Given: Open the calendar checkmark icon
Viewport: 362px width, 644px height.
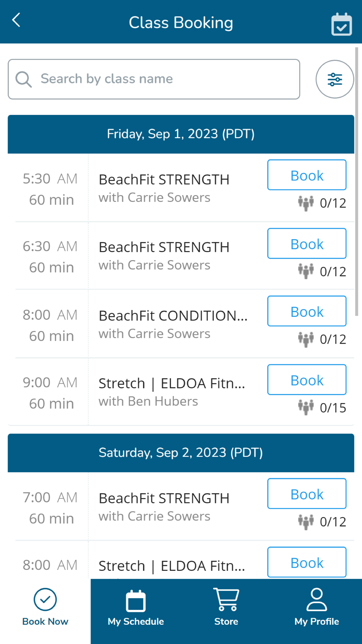Looking at the screenshot, I should [341, 24].
